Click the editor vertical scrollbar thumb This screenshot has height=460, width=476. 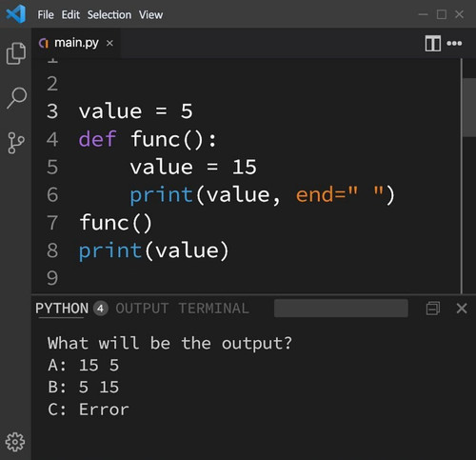[x=469, y=108]
